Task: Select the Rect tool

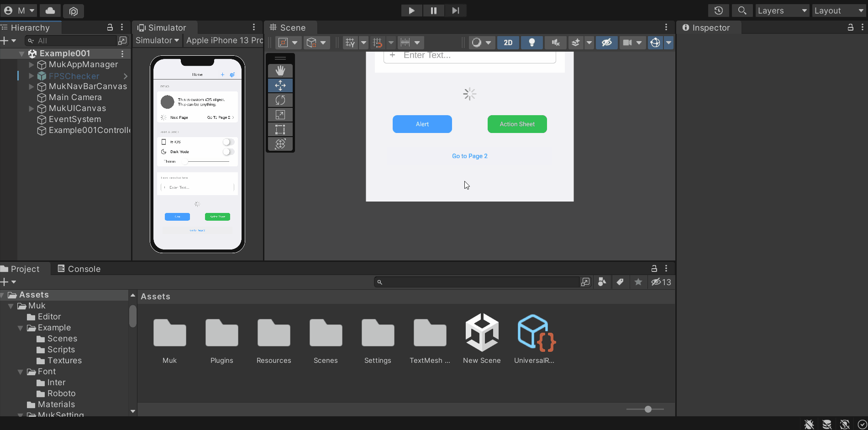Action: [280, 129]
